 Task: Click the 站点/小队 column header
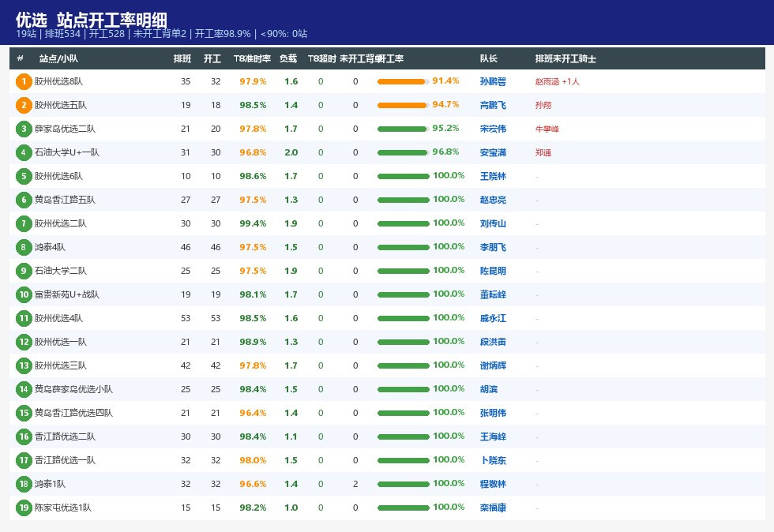(x=58, y=58)
